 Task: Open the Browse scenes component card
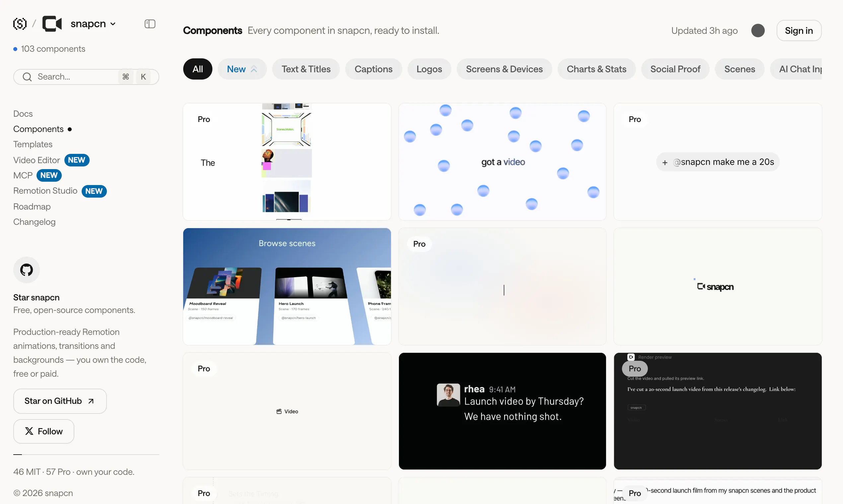pyautogui.click(x=287, y=286)
